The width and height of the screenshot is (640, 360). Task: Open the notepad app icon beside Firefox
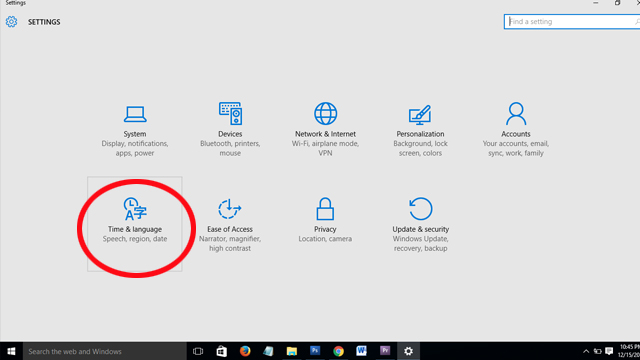coord(268,351)
